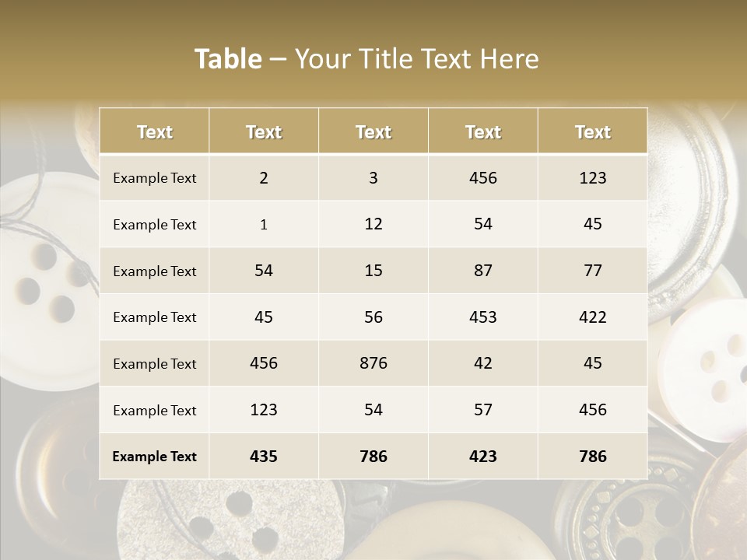
Task: Click the cell containing 77
Action: (593, 271)
